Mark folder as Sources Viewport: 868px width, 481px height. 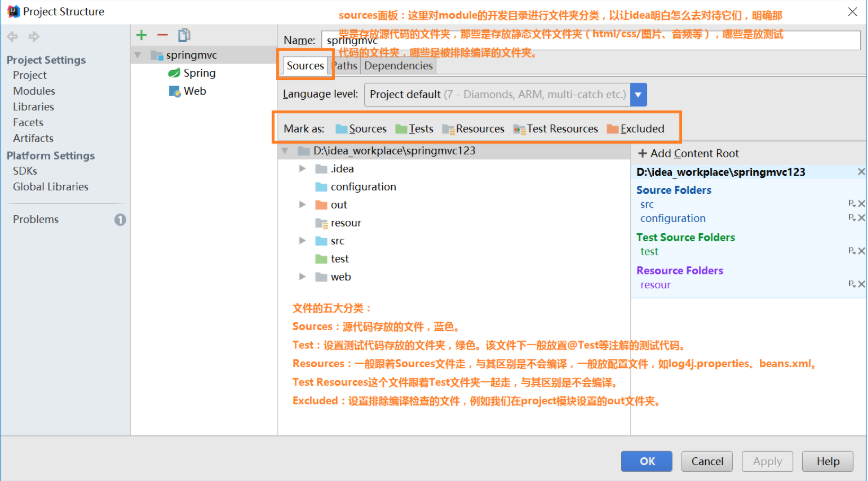[361, 129]
